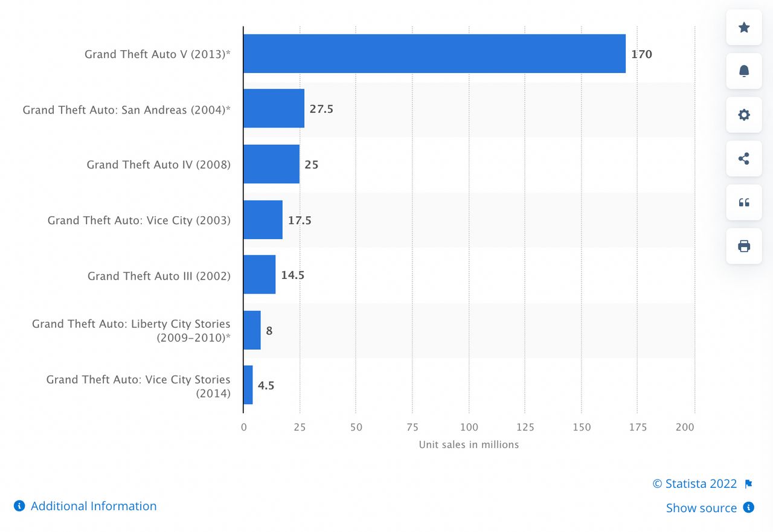Open the citation quote icon
Image resolution: width=773 pixels, height=532 pixels.
744,202
